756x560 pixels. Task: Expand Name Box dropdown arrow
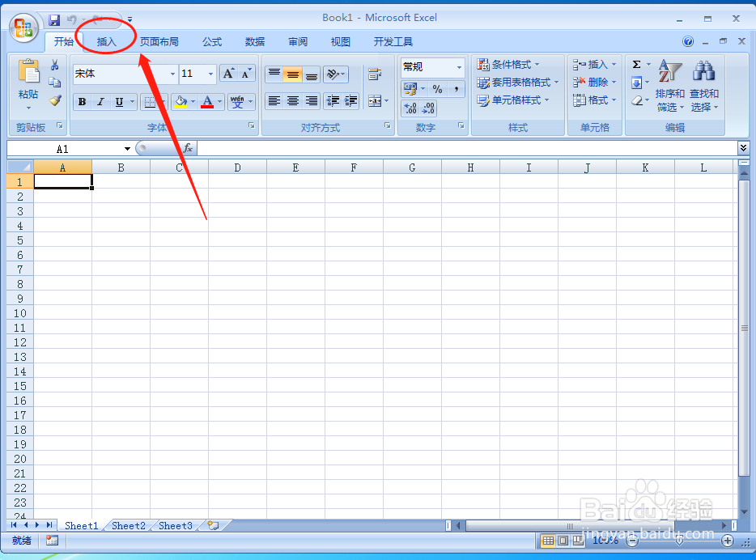127,149
